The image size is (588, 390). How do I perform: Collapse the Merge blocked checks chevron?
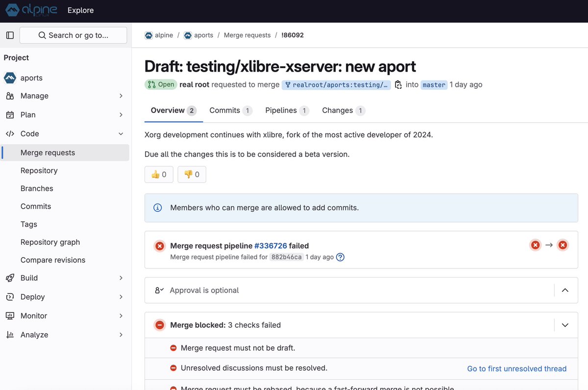click(565, 325)
